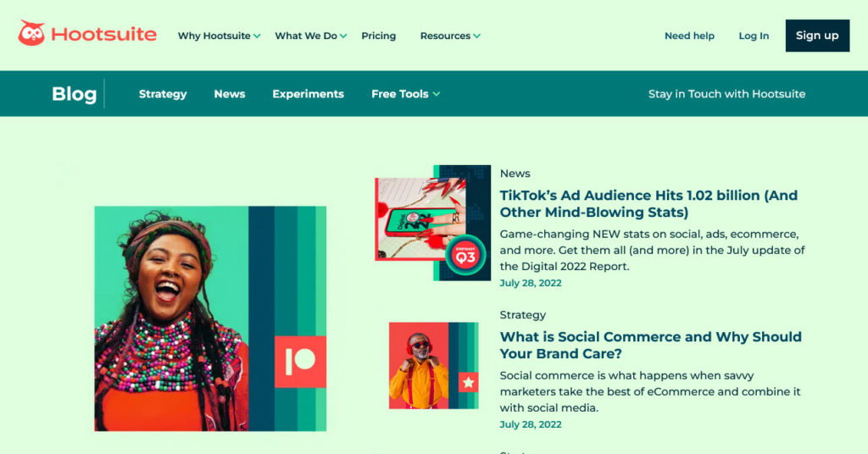This screenshot has height=454, width=868.
Task: Switch to the News blog section
Action: tap(230, 94)
